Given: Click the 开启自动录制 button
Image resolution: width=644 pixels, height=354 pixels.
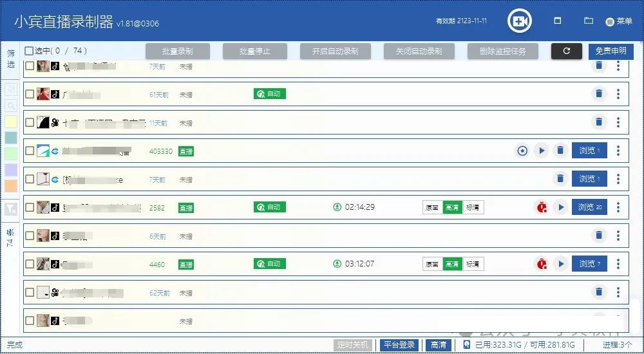Looking at the screenshot, I should tap(336, 51).
